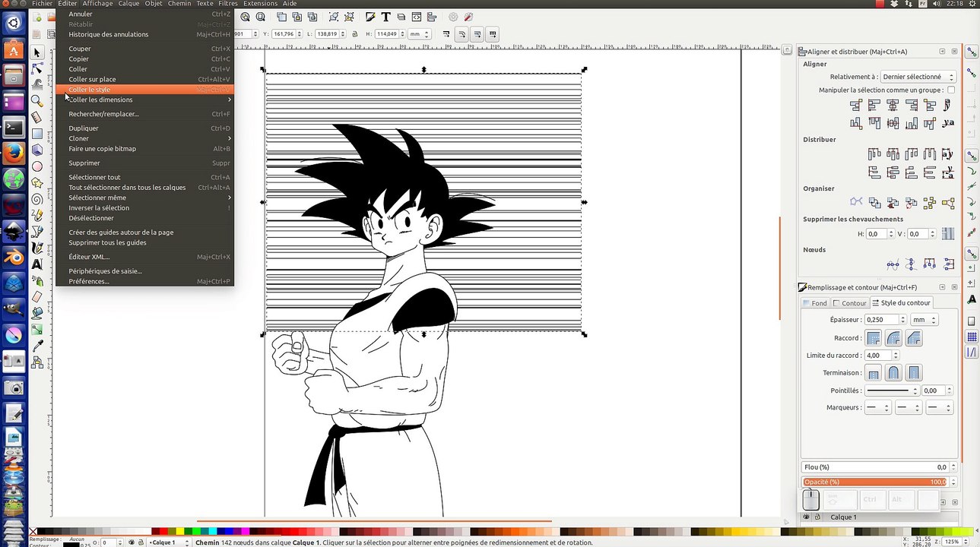This screenshot has width=980, height=547.
Task: Open Align and Distribute toolbar icon
Action: pos(432,17)
